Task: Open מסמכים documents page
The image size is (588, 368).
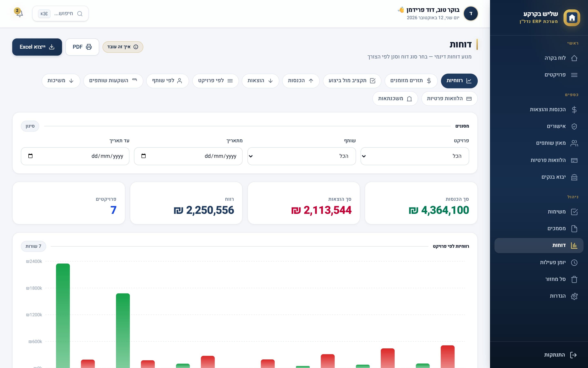Action: point(539,229)
